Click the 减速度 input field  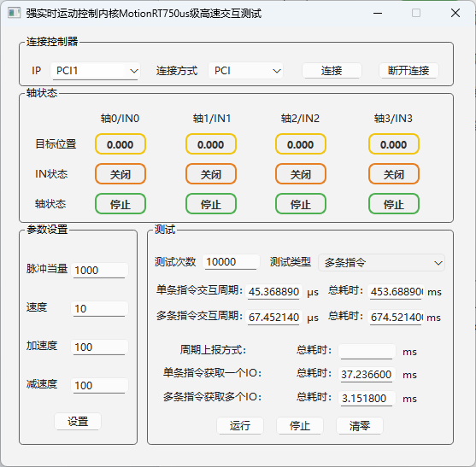99,385
